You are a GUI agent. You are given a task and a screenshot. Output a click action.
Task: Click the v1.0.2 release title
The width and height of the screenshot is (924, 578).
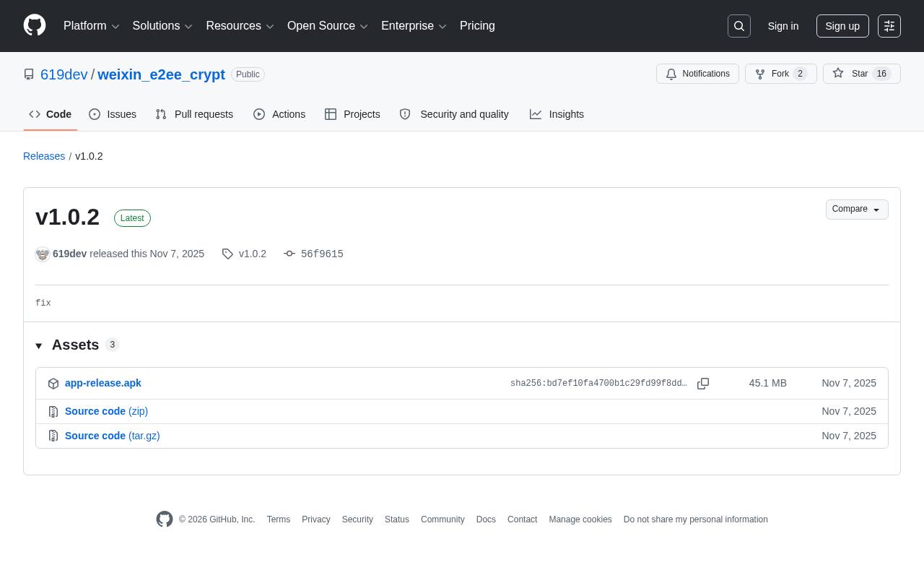[x=67, y=217]
